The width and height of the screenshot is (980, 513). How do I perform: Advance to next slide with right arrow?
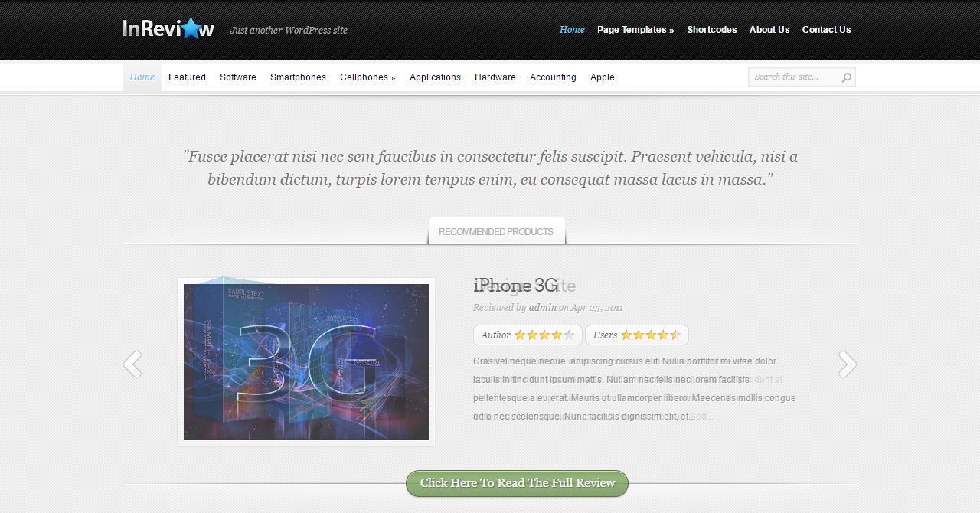(847, 364)
